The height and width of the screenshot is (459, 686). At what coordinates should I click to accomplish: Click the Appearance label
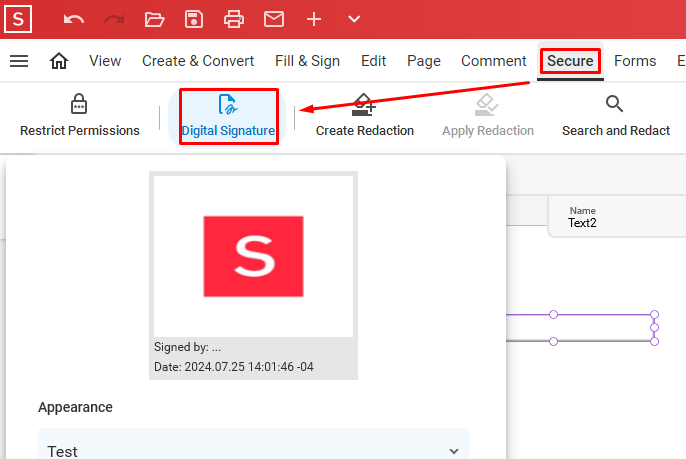[75, 407]
